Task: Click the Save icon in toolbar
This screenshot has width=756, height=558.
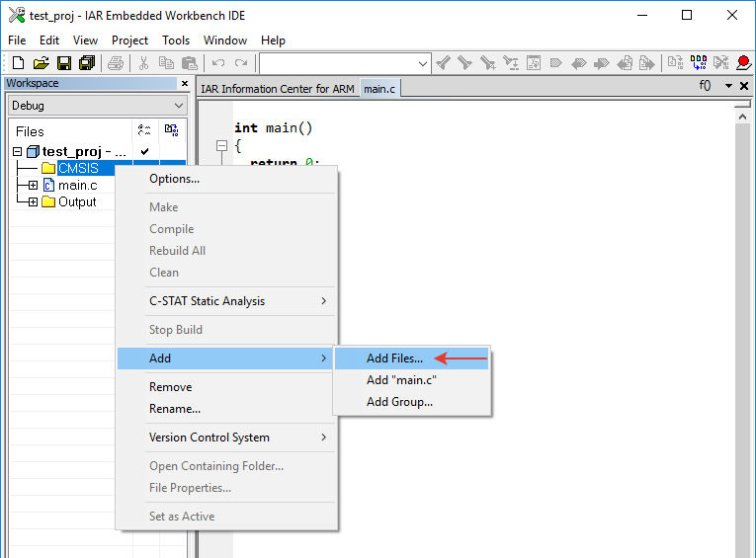Action: (63, 63)
